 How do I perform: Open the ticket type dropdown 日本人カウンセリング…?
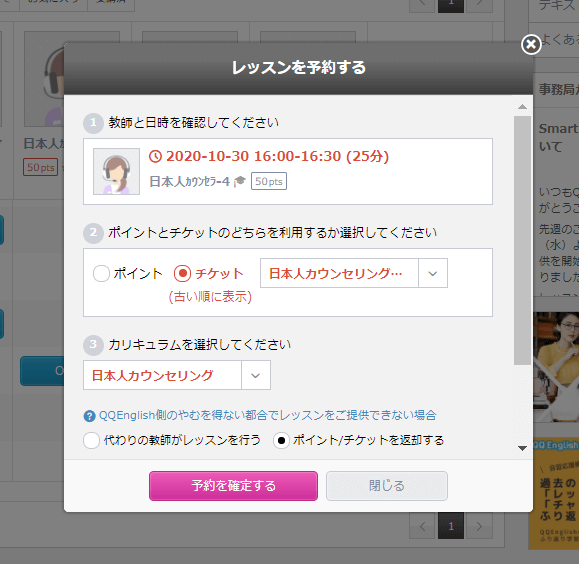point(354,273)
